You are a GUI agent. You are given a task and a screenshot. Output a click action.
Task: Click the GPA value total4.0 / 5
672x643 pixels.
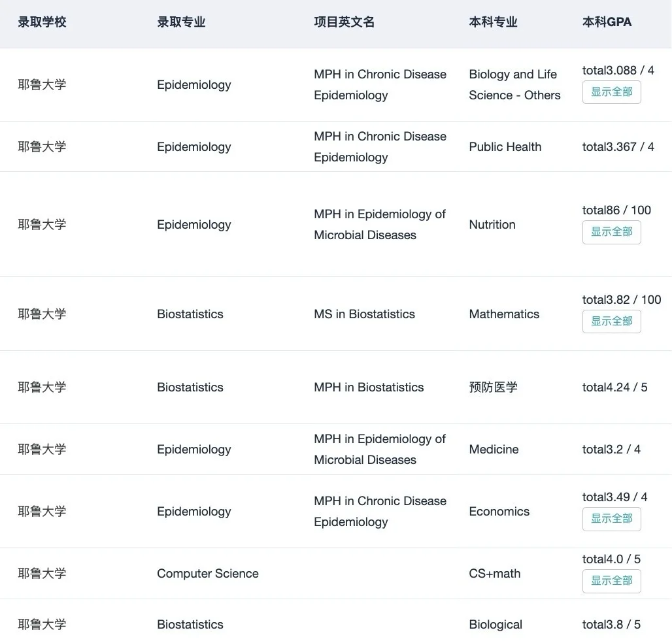pos(611,559)
